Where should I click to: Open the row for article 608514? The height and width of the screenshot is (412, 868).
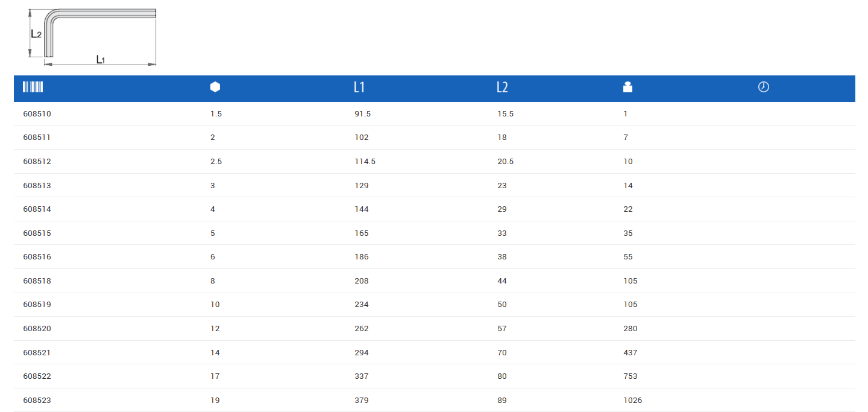pyautogui.click(x=37, y=209)
